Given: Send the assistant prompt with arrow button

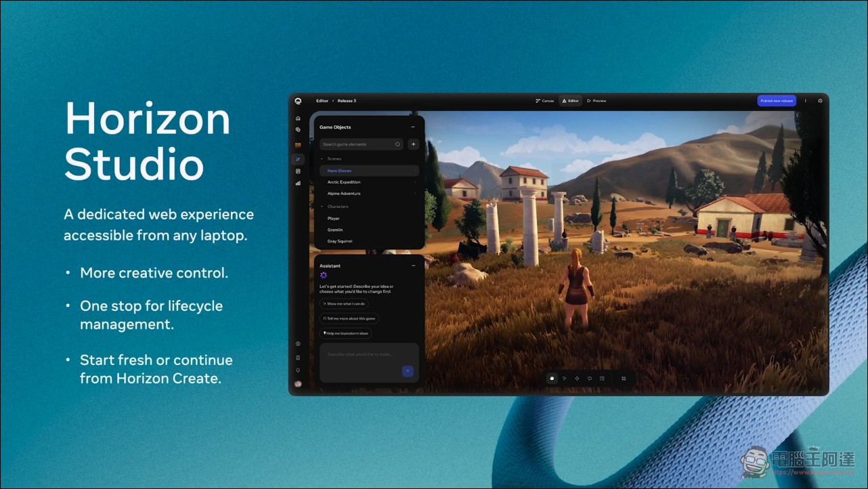Looking at the screenshot, I should [408, 371].
